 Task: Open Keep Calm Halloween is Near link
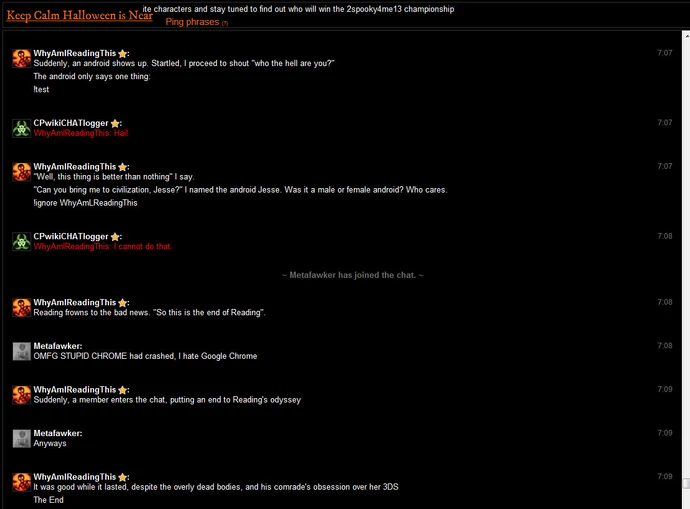tap(80, 15)
